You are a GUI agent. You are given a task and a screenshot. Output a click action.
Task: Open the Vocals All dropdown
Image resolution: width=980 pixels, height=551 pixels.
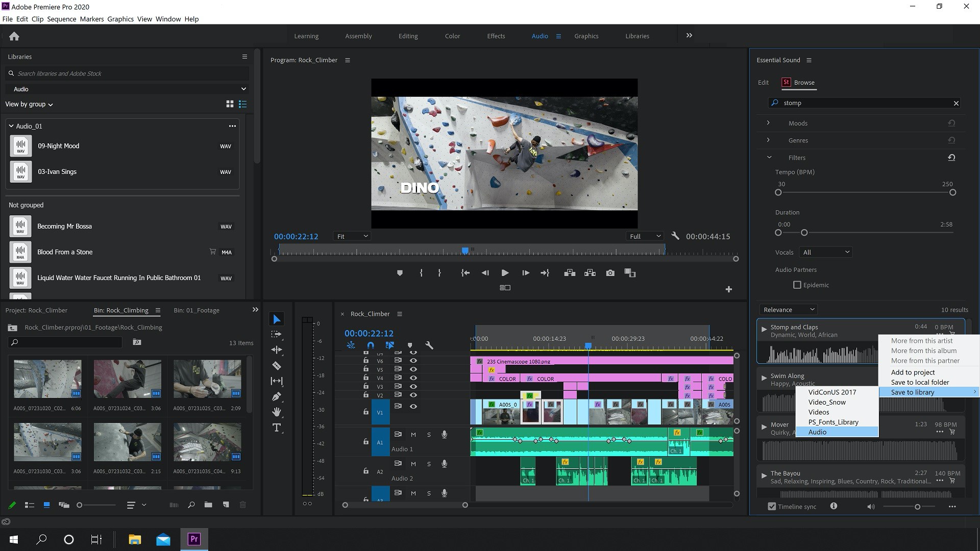point(826,252)
